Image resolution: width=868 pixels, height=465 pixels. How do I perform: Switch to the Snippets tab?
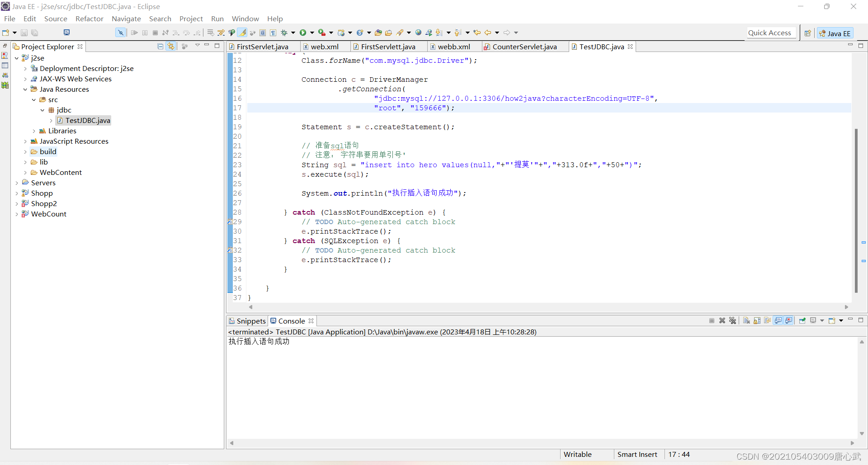[247, 321]
